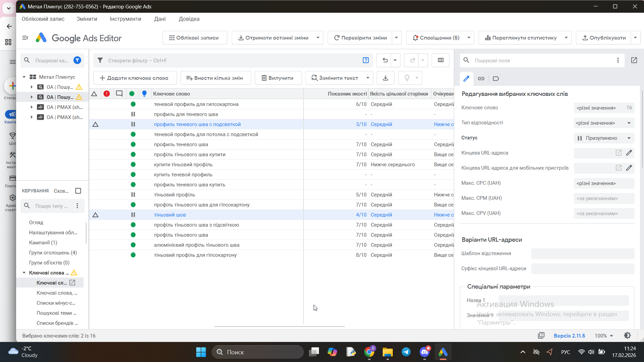
Task: Open the labels tag tab icon
Action: pyautogui.click(x=496, y=78)
